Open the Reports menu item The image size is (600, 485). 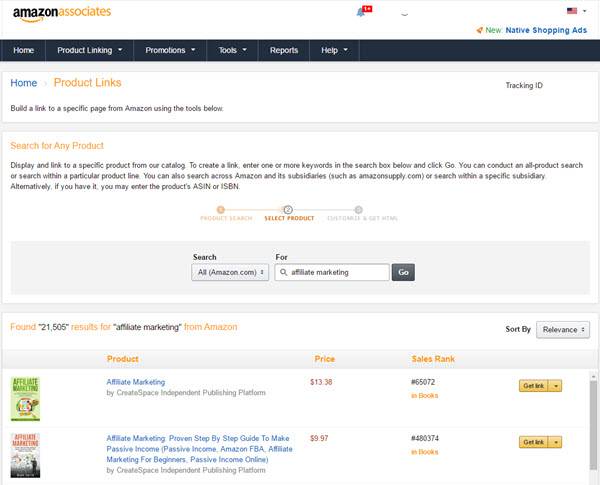284,50
